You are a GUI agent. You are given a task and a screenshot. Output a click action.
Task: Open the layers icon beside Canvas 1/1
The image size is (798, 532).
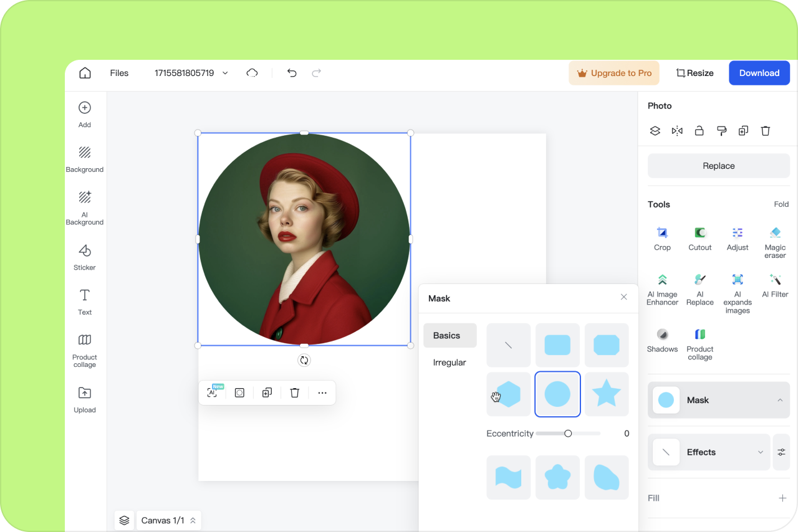(124, 520)
